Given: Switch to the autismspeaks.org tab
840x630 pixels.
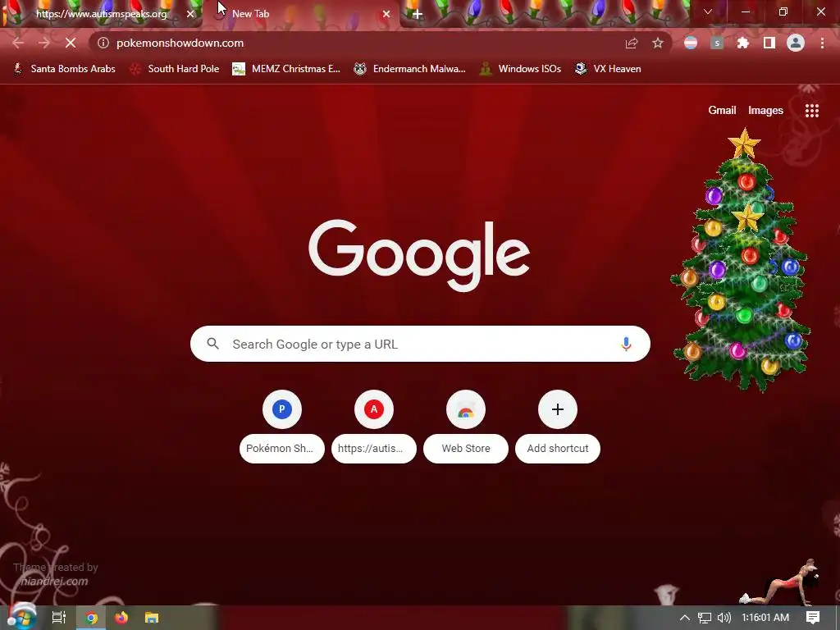Looking at the screenshot, I should tap(101, 14).
